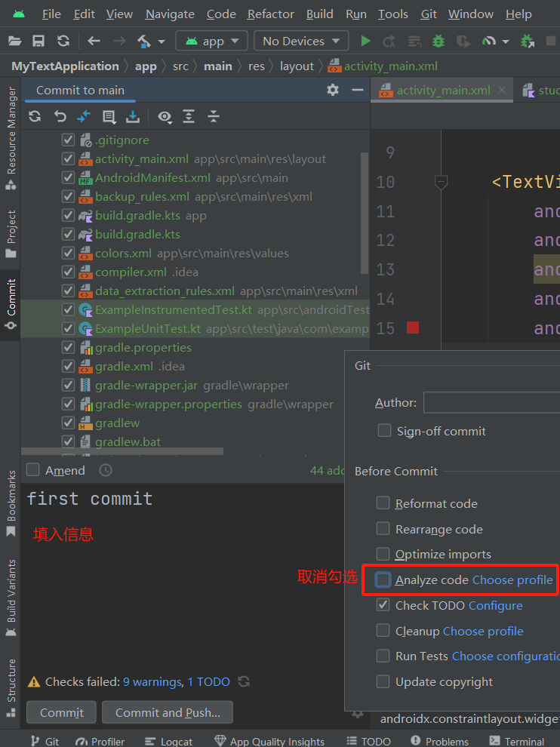Click the red color swatch on line 15
The height and width of the screenshot is (747, 560).
point(413,327)
